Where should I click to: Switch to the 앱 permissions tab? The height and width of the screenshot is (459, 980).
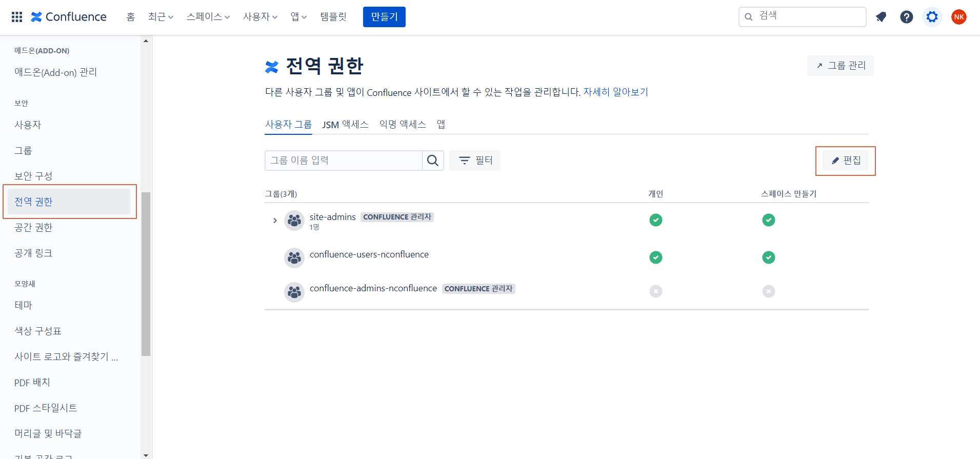pos(441,125)
